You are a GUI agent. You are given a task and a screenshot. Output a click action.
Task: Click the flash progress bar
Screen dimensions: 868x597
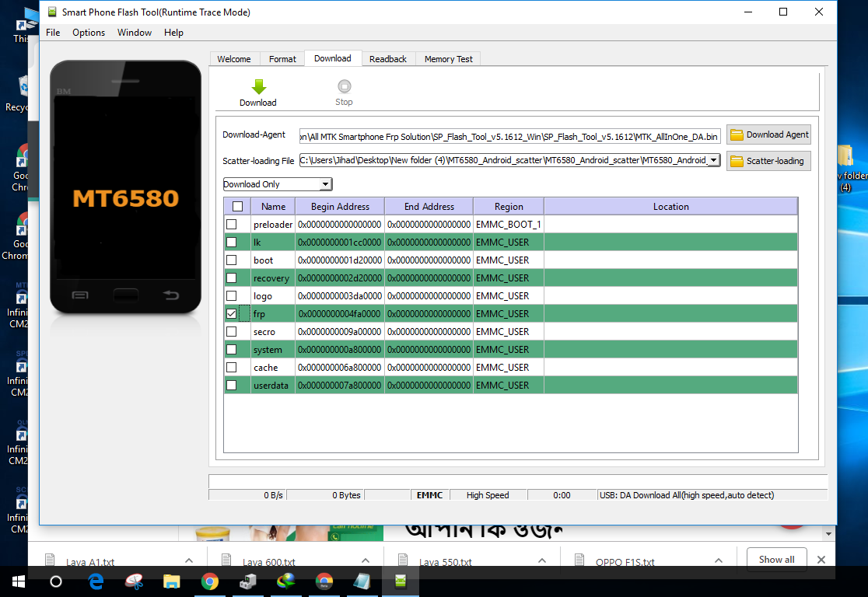[517, 481]
